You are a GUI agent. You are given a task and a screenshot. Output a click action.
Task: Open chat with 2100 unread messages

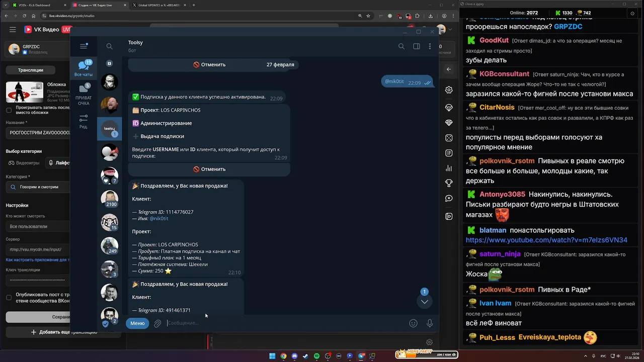pos(109,199)
